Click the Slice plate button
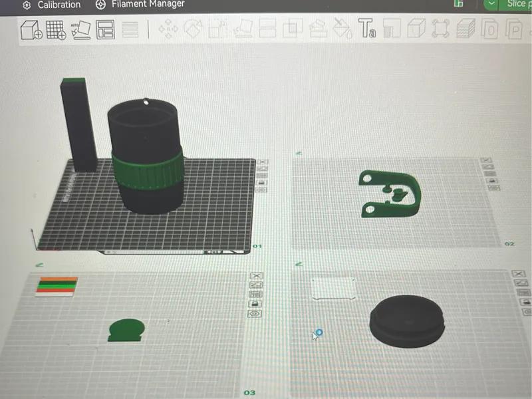 (516, 4)
